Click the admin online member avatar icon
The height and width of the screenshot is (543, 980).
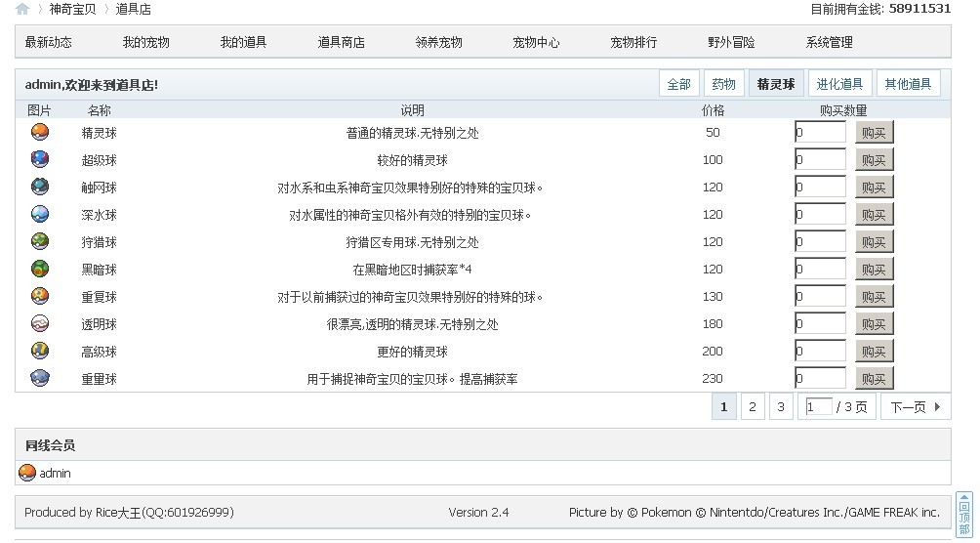(27, 473)
